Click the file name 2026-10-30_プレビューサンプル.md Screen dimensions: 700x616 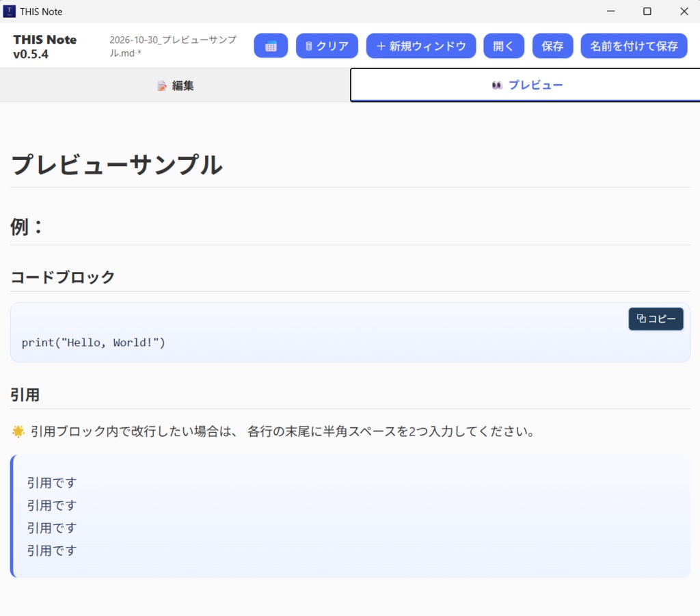(x=173, y=46)
